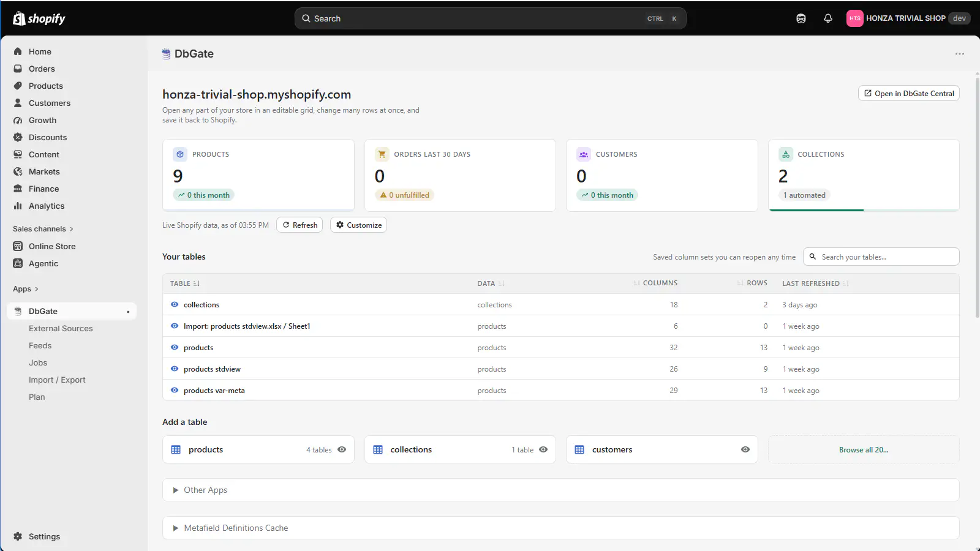
Task: Click the products table grid icon
Action: tap(176, 449)
